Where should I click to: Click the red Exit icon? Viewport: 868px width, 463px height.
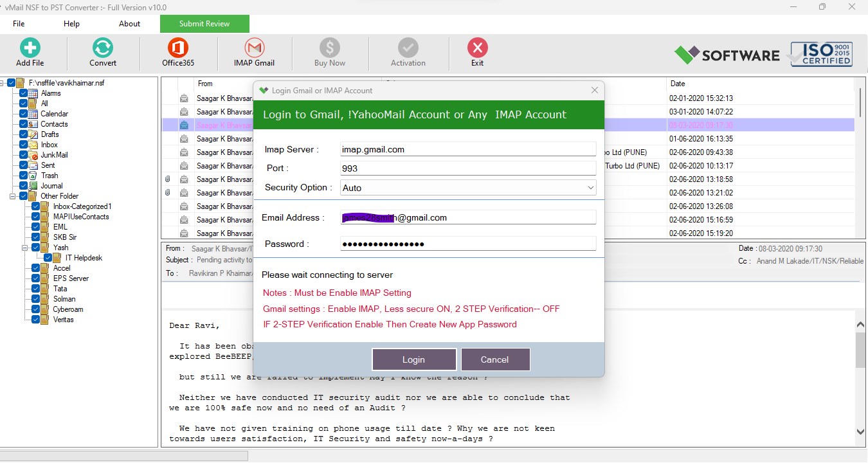pos(477,48)
